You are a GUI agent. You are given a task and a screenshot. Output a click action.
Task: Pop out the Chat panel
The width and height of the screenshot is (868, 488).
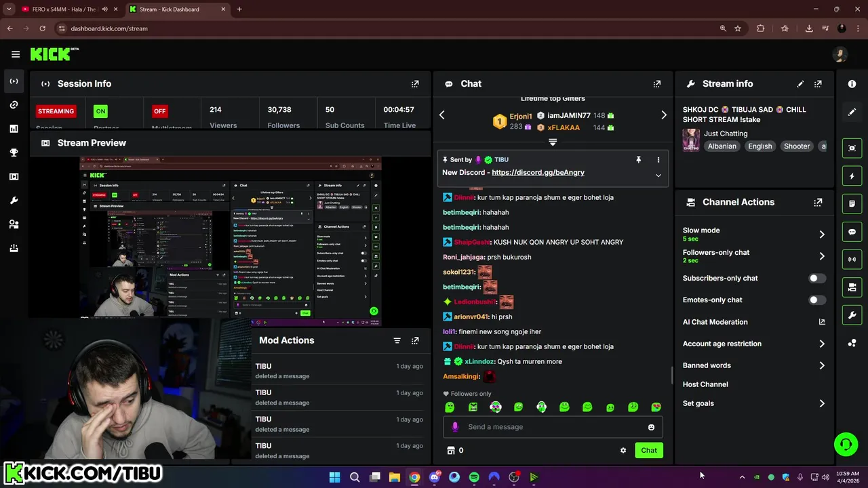tap(656, 84)
